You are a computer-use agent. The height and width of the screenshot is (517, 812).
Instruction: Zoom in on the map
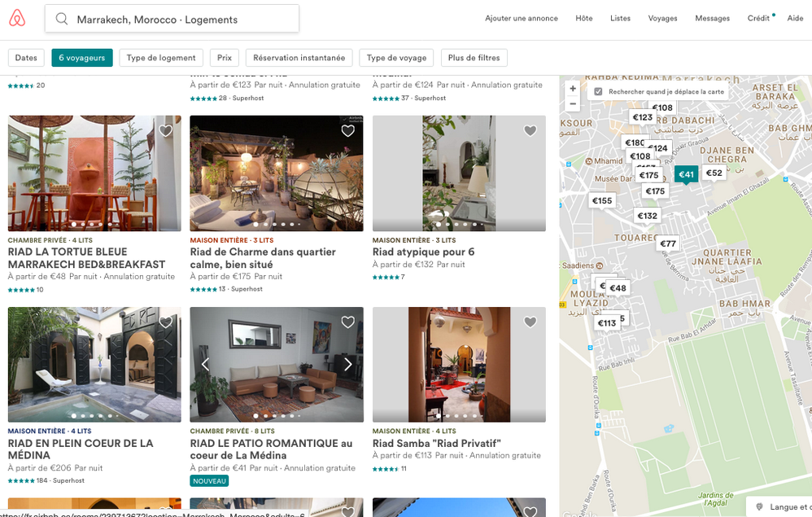[573, 89]
